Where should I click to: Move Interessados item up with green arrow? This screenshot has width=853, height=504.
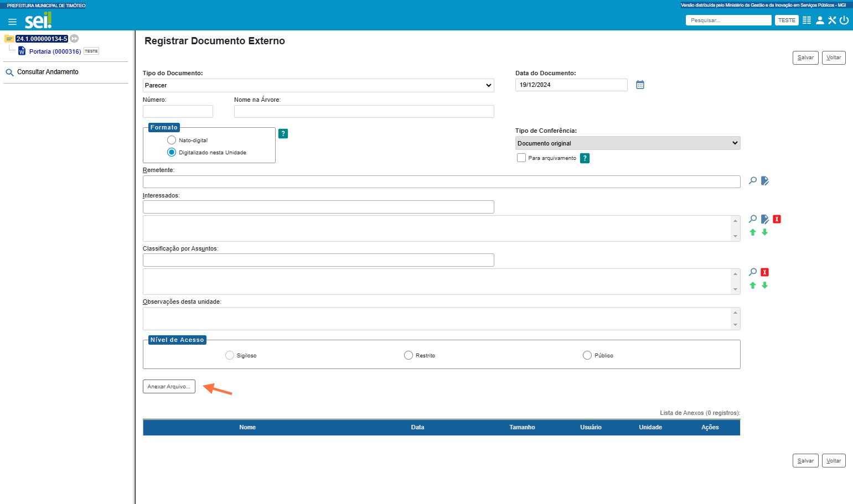pyautogui.click(x=753, y=232)
